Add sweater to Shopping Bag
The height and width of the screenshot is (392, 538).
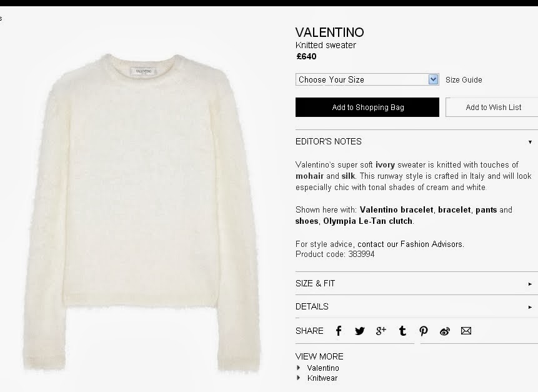pos(367,107)
